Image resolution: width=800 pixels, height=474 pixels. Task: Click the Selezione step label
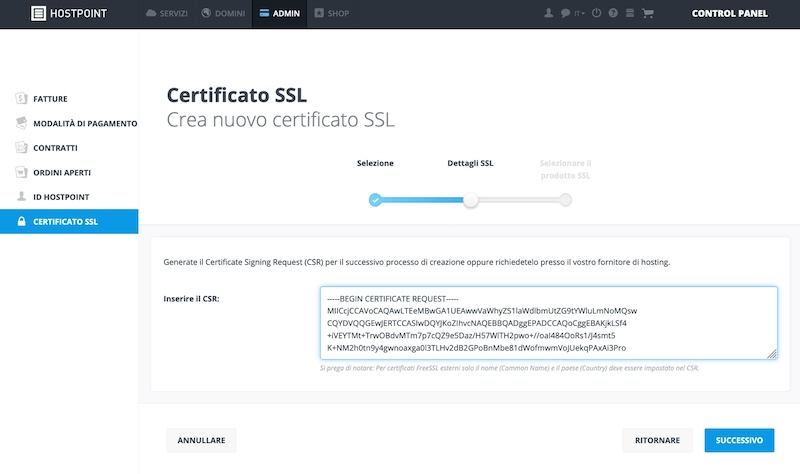click(x=376, y=163)
